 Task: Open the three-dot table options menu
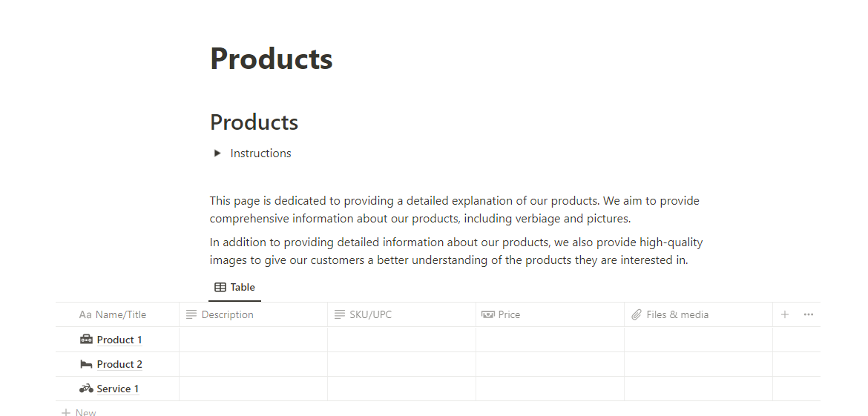pos(809,314)
